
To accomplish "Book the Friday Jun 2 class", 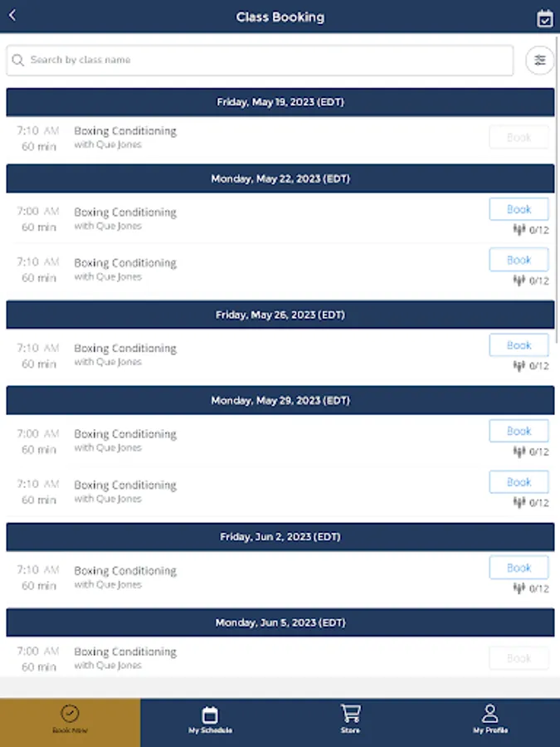I will pyautogui.click(x=519, y=568).
